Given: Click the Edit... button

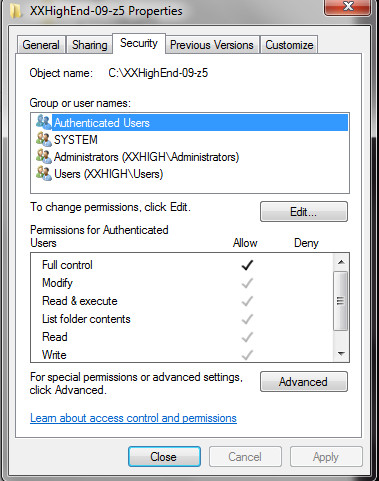Looking at the screenshot, I should click(304, 211).
